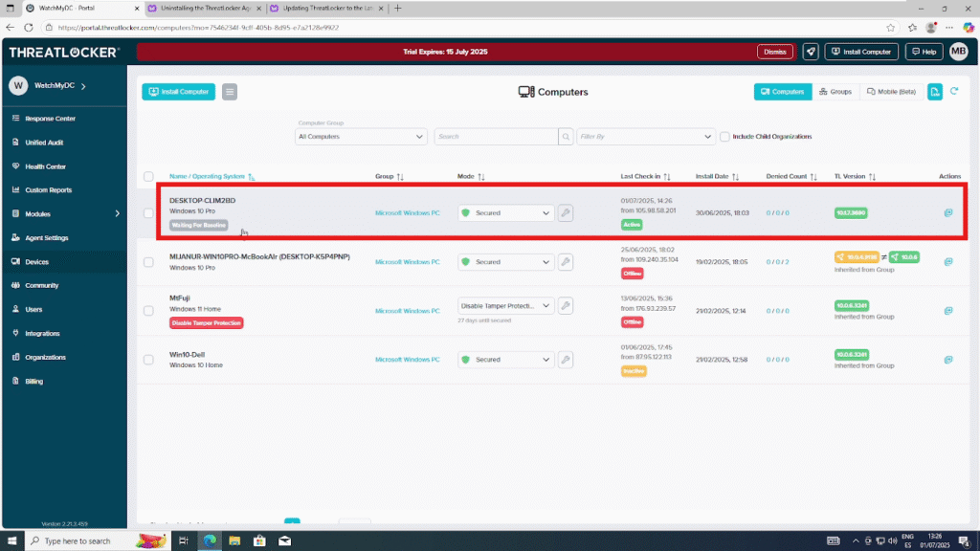This screenshot has width=980, height=551.
Task: Click wrench icon for Win10-Dell
Action: 566,360
